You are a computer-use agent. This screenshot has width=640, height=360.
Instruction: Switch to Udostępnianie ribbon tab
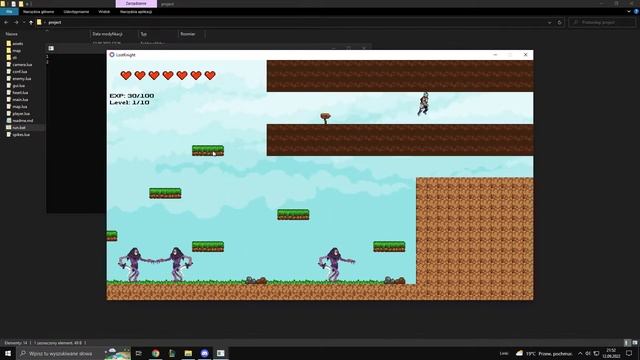(x=76, y=12)
